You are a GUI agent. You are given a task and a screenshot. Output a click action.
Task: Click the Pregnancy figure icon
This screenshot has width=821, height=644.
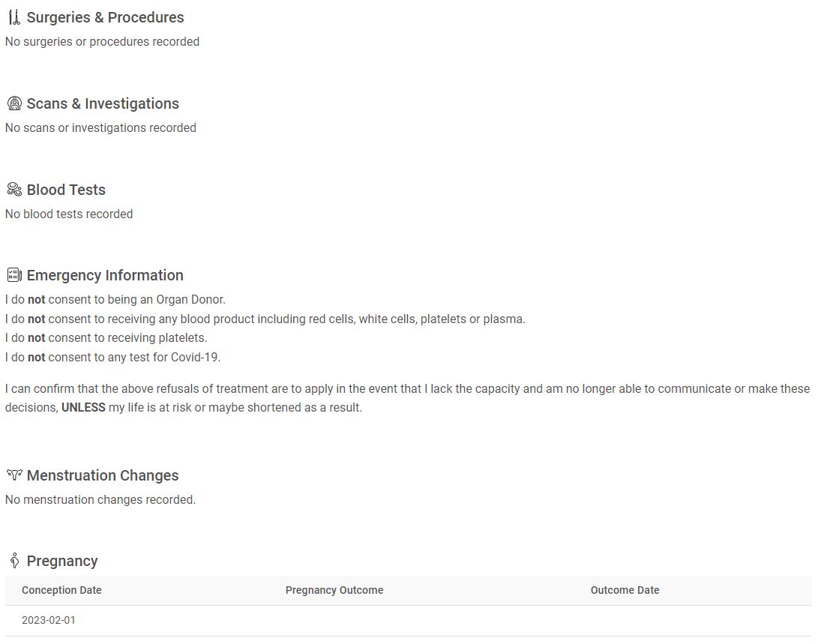[15, 560]
